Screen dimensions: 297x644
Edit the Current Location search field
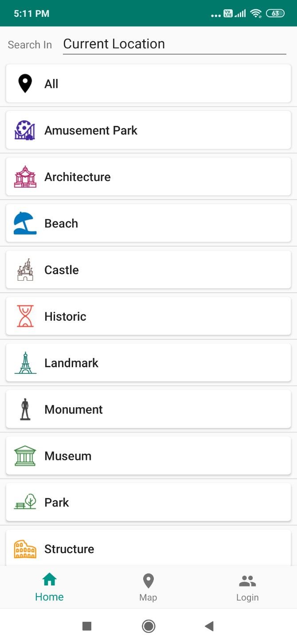174,43
